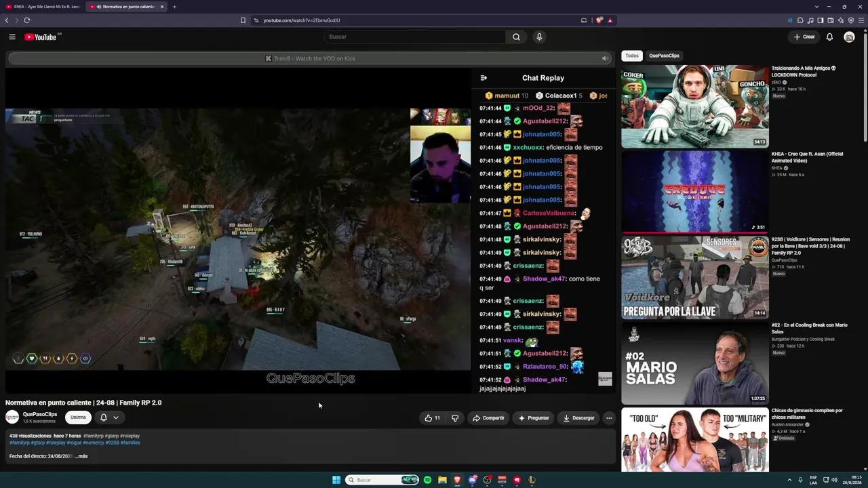Image resolution: width=868 pixels, height=488 pixels.
Task: Open YouTube notifications bell in header
Action: pyautogui.click(x=829, y=37)
